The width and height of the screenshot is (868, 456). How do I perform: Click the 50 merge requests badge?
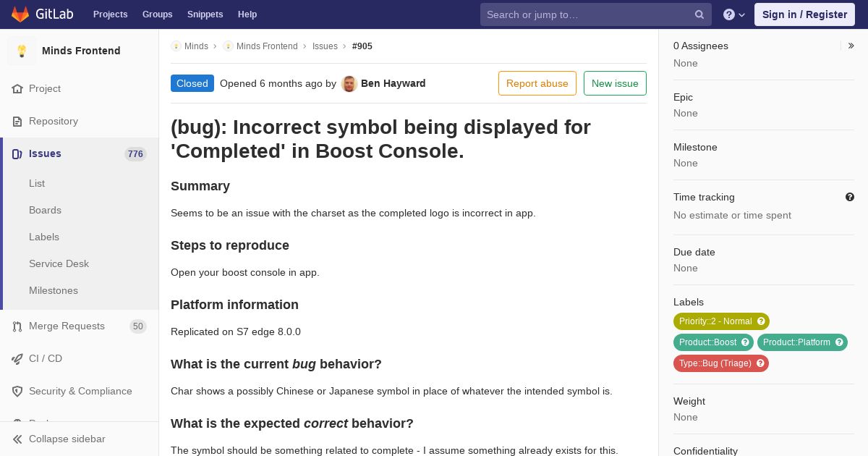(x=138, y=326)
